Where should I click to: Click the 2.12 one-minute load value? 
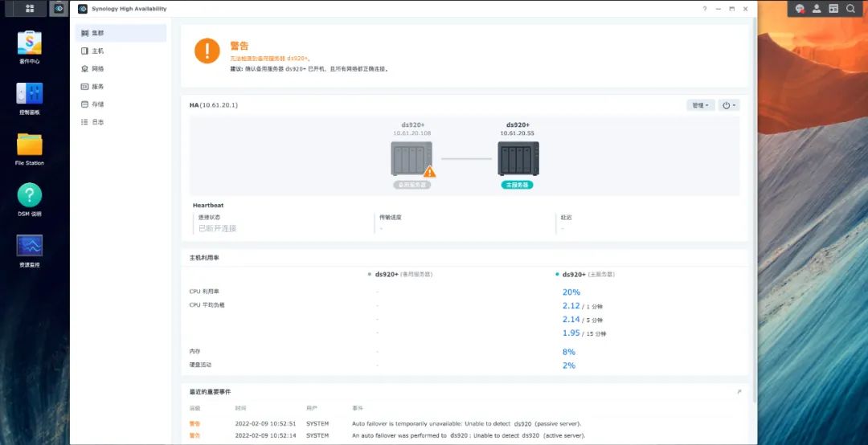pyautogui.click(x=571, y=305)
